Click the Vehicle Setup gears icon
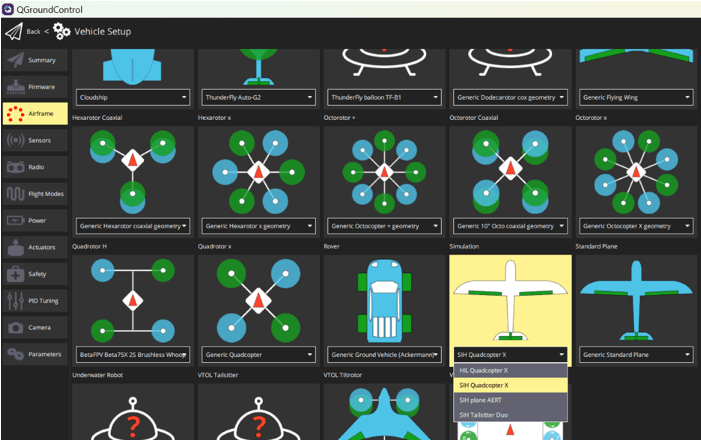Viewport: 701px width, 440px height. [62, 31]
